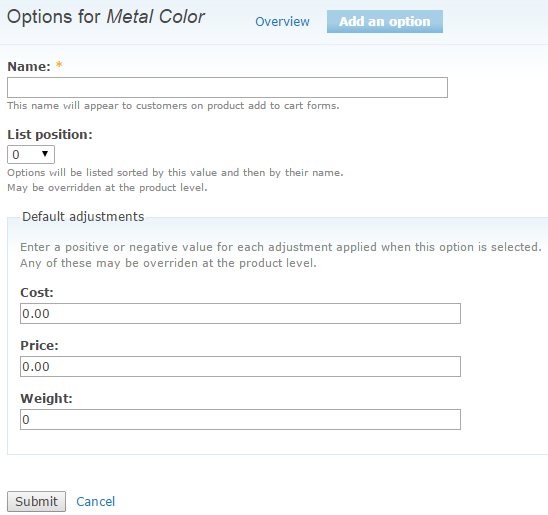Viewport: 548px width, 515px height.
Task: Select the Add an option tab
Action: (385, 22)
